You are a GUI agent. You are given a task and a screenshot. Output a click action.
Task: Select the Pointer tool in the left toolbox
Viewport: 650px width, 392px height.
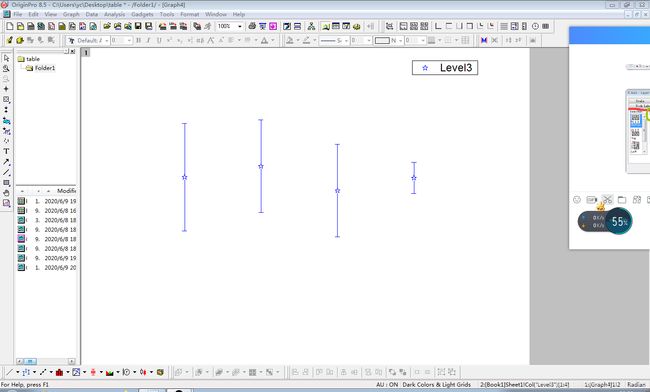tap(6, 58)
